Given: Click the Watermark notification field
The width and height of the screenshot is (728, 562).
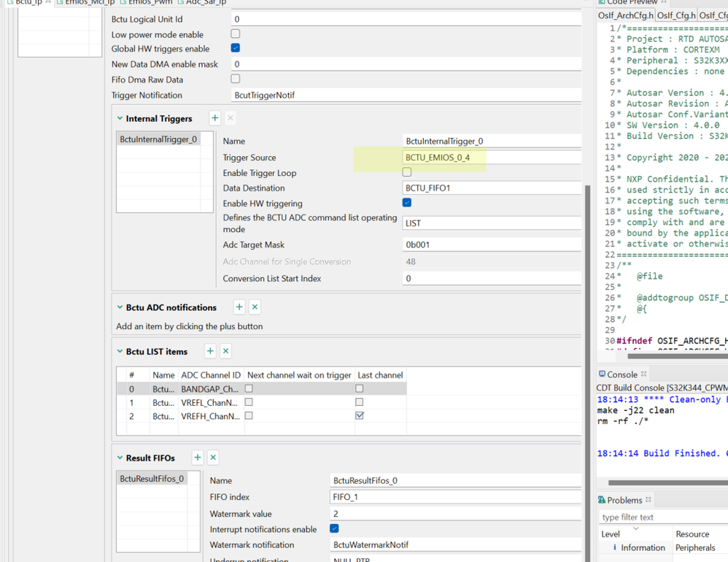Looking at the screenshot, I should pos(455,544).
